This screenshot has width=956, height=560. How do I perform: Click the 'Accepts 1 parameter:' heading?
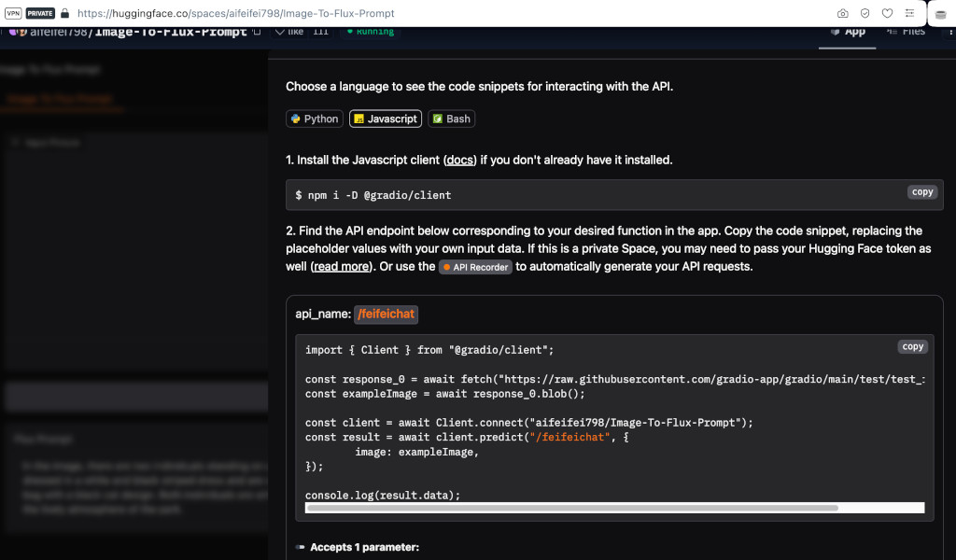pyautogui.click(x=364, y=547)
